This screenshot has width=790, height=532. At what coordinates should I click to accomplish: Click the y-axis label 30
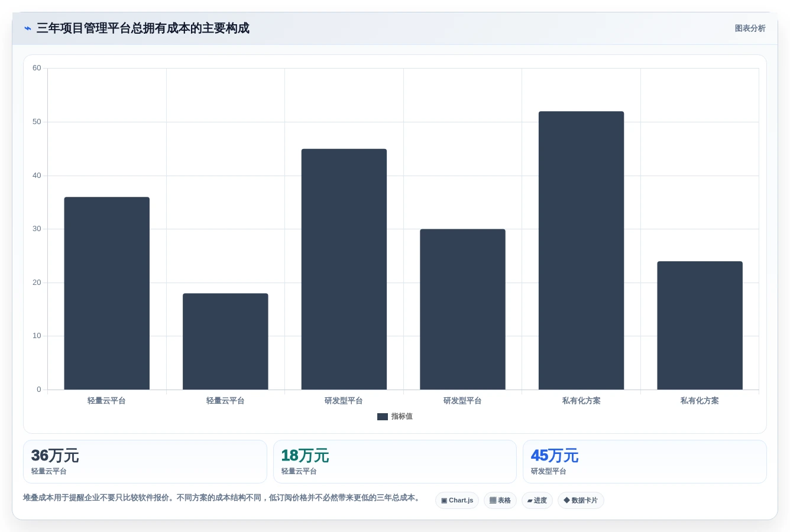[37, 229]
